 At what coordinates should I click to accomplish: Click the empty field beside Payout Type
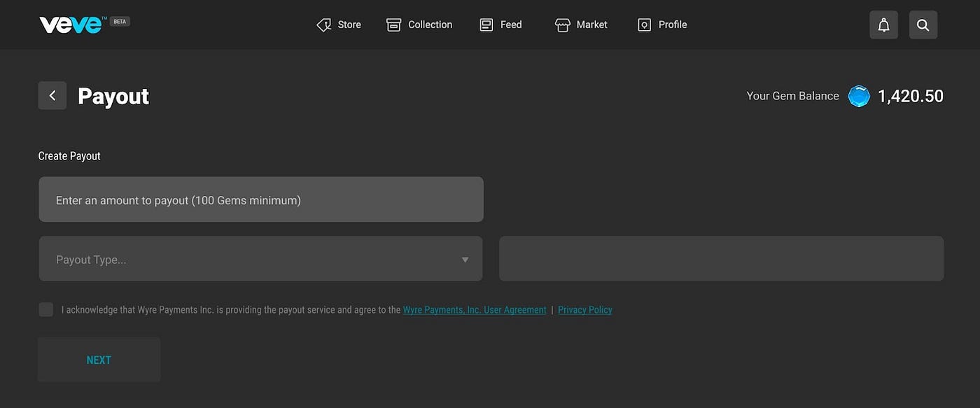click(x=721, y=259)
